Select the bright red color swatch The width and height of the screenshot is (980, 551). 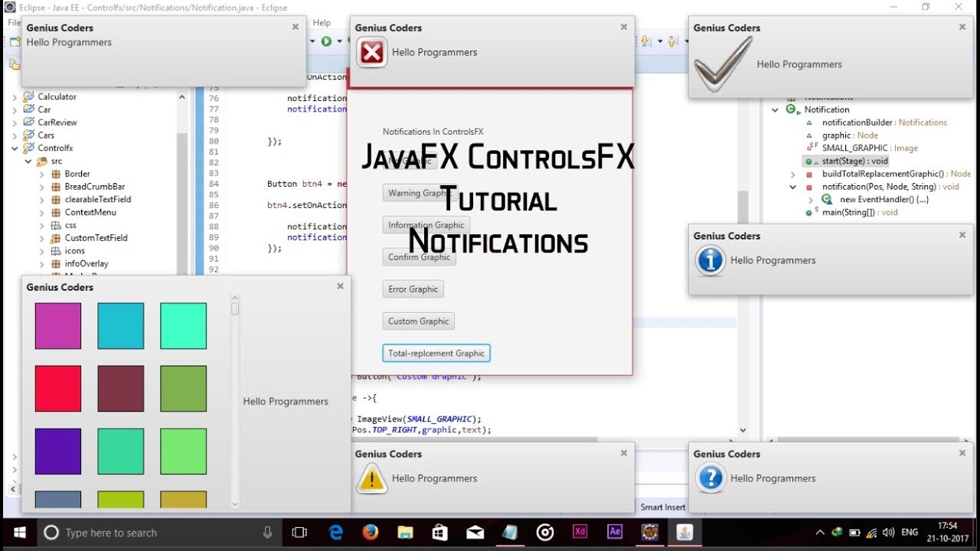[x=58, y=389]
